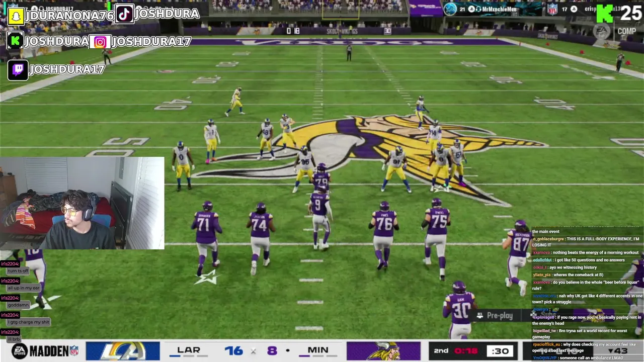Click the TikTok logo icon

click(x=124, y=14)
